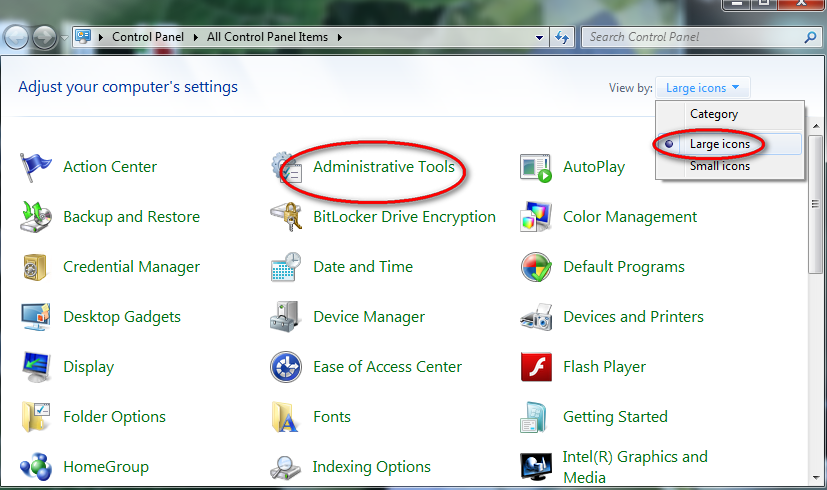
Task: Open the Color Management link
Action: click(630, 217)
